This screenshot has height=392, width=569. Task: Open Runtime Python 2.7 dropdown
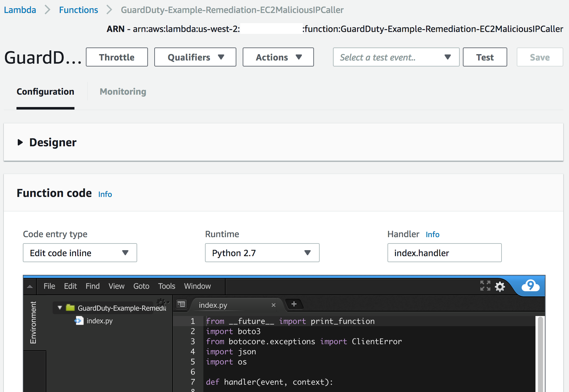click(262, 253)
